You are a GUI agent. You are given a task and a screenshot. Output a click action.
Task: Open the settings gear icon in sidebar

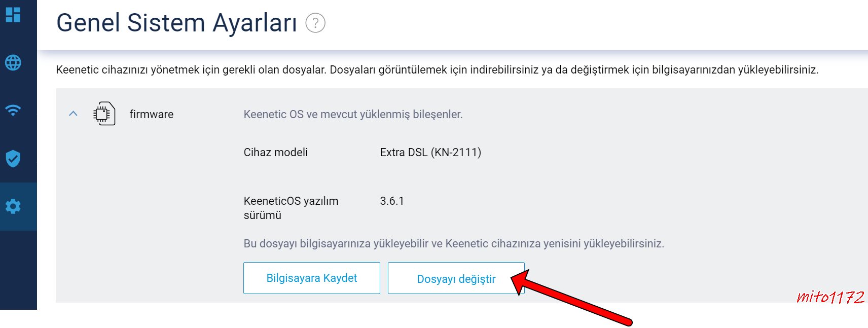coord(13,206)
